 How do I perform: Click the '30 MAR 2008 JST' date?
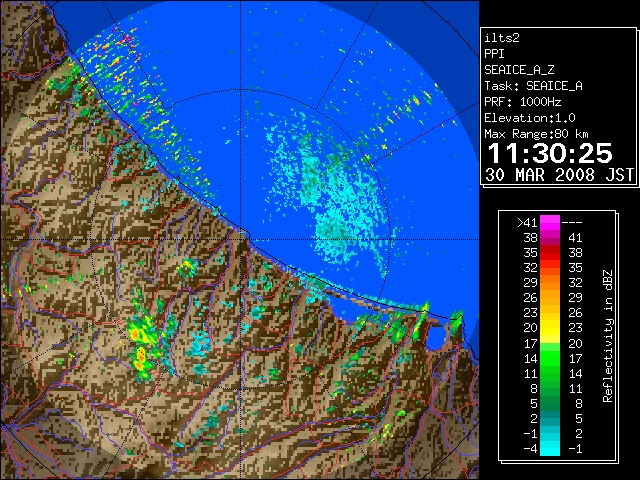coord(560,175)
